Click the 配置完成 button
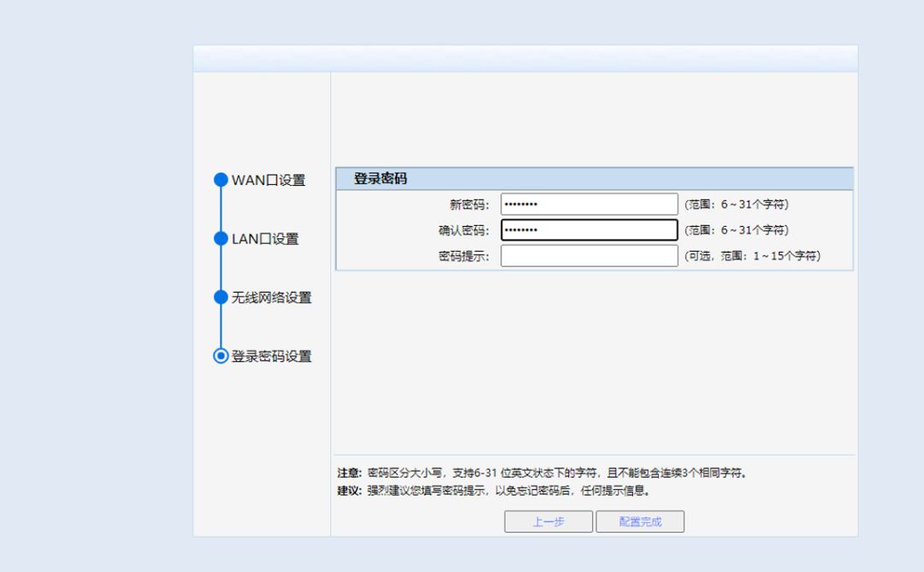Screen dimensions: 924x572 (x=640, y=521)
